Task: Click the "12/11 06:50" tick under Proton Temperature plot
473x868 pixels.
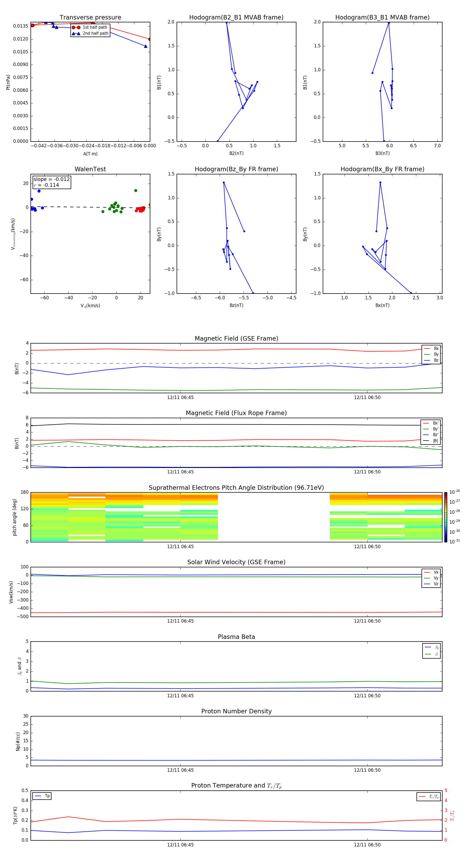Action: coord(367,845)
